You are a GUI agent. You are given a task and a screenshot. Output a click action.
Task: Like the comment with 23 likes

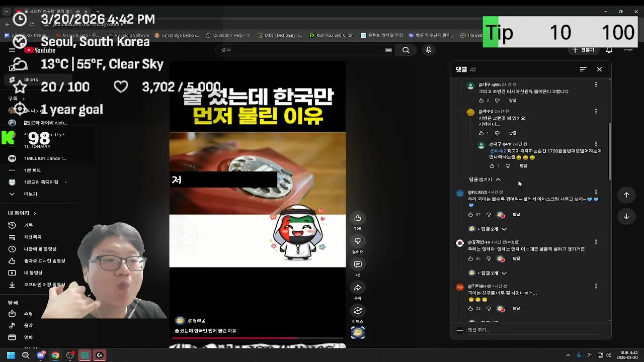(470, 309)
